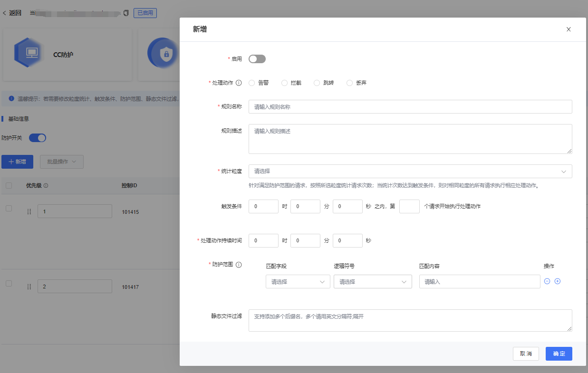Choose the 丢弃 radio option
This screenshot has height=373, width=588.
350,83
